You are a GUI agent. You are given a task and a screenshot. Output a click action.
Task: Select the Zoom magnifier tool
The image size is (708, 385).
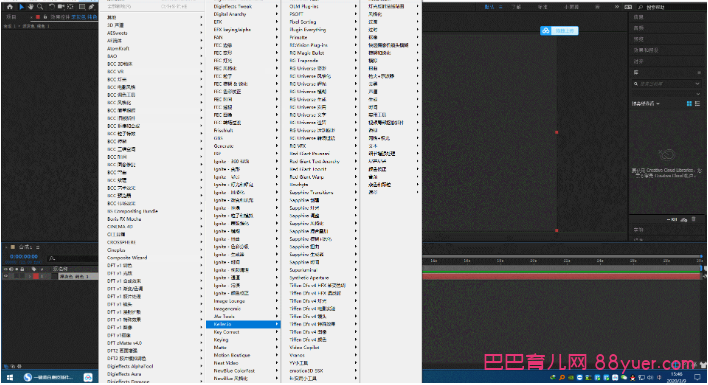point(40,7)
